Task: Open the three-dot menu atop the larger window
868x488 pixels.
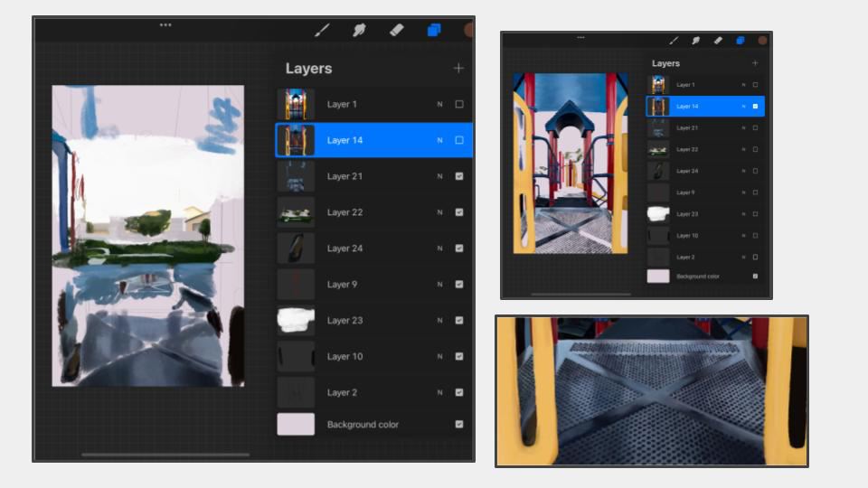Action: click(165, 25)
